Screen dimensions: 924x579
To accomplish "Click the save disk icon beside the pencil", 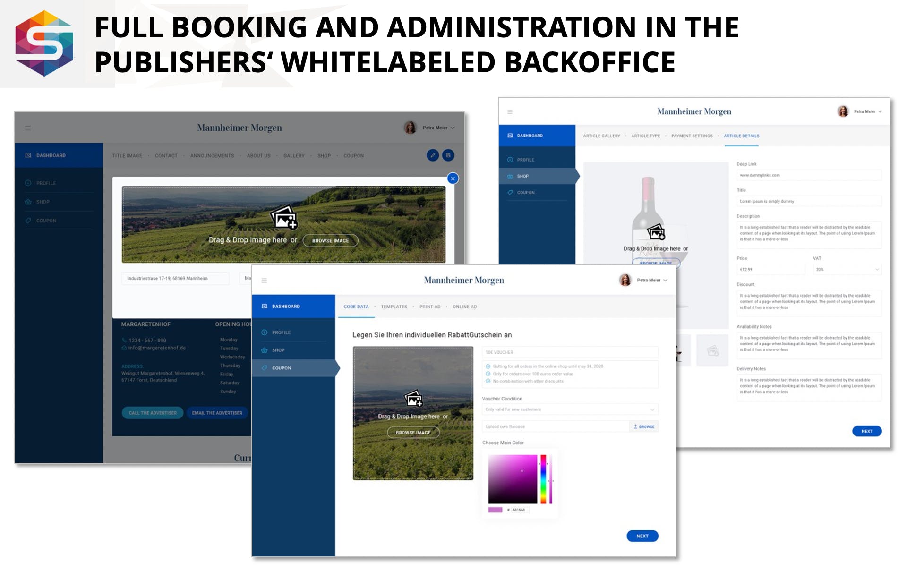I will coord(448,155).
